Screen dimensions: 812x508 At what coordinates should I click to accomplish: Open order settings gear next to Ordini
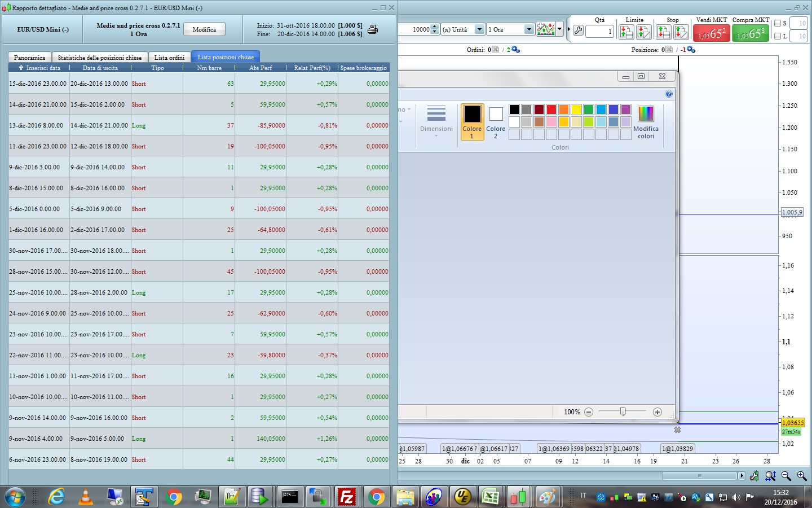(515, 50)
